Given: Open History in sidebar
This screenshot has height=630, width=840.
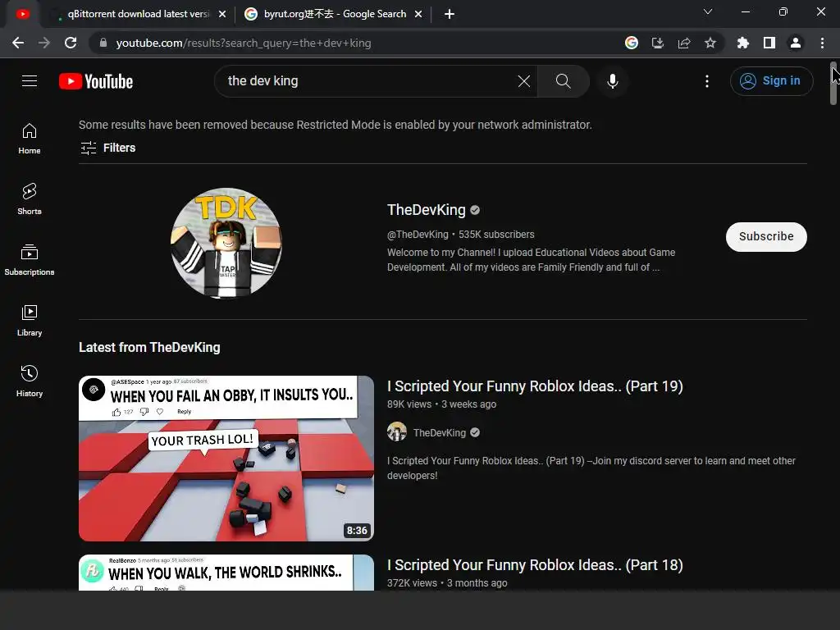Looking at the screenshot, I should (x=30, y=381).
